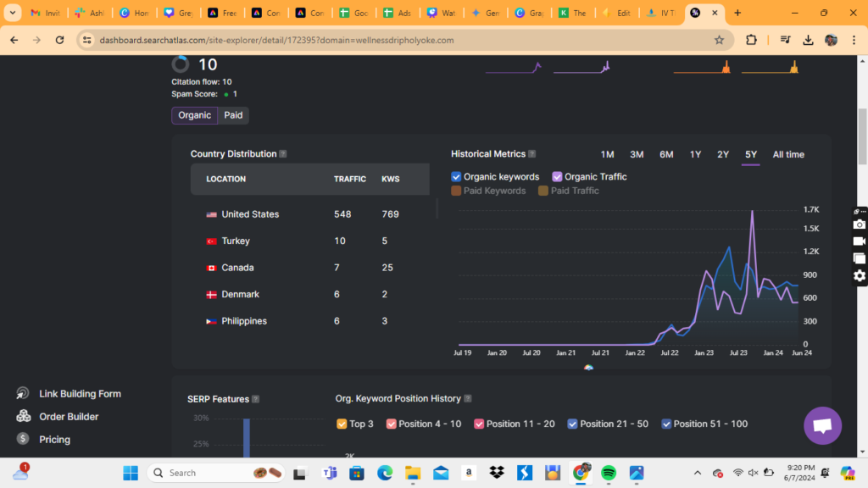The width and height of the screenshot is (868, 488).
Task: Open the purple chat support bubble
Action: (821, 426)
